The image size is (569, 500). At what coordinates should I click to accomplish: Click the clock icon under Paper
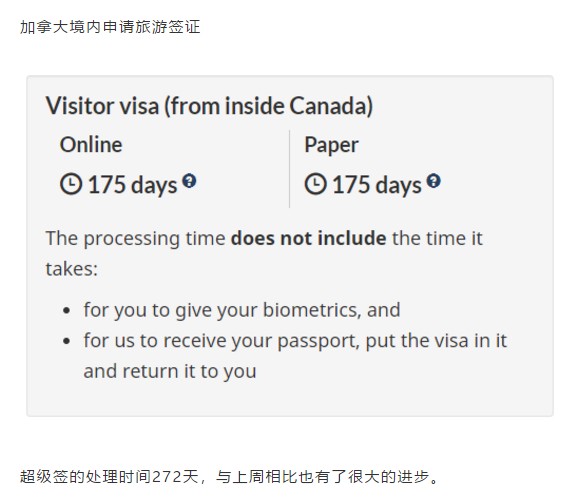click(x=315, y=184)
